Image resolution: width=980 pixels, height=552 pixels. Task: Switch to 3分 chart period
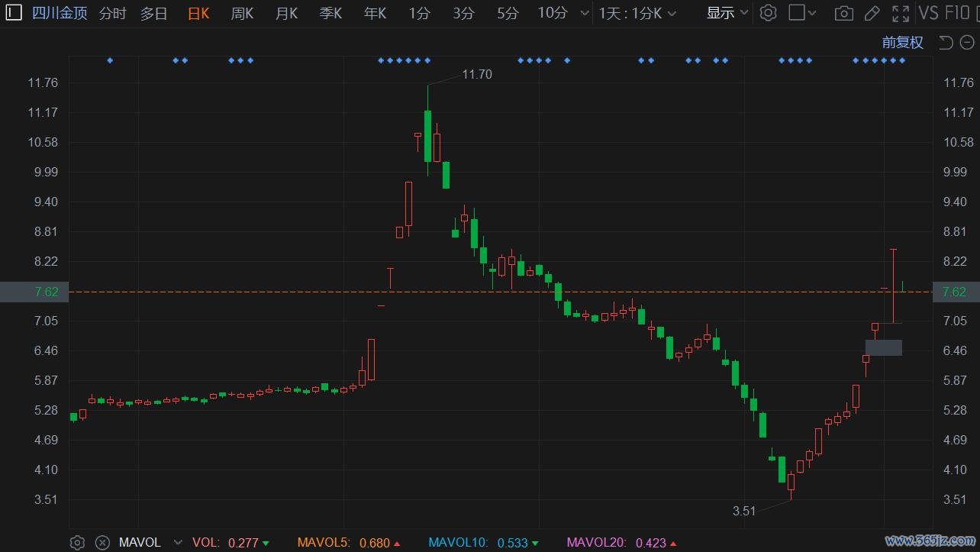point(463,13)
